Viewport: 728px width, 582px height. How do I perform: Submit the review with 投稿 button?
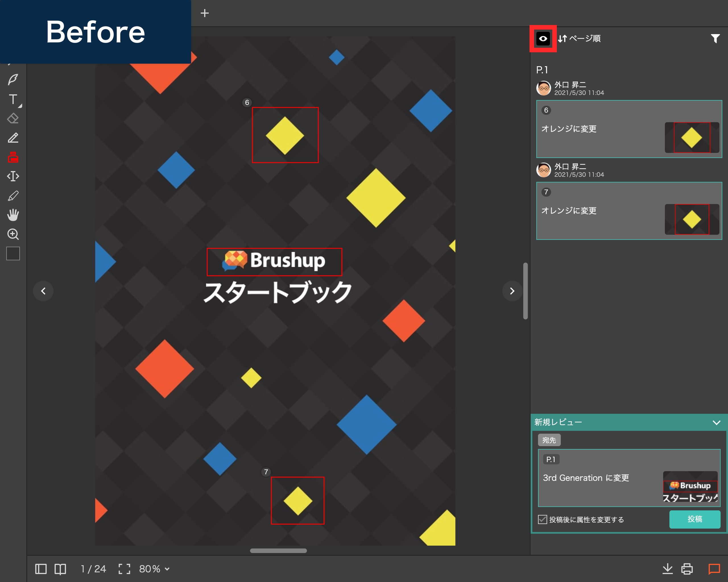pos(694,519)
